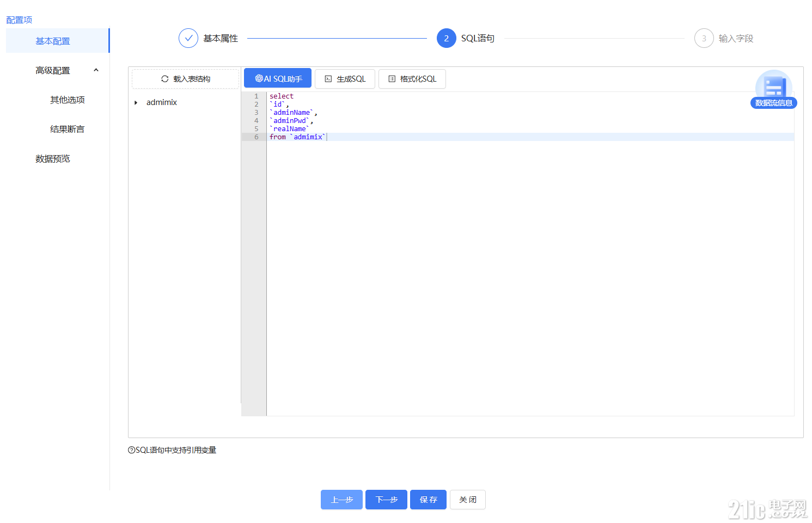The image size is (812, 523).
Task: Click the format icon on 格式化SQL
Action: pos(392,79)
